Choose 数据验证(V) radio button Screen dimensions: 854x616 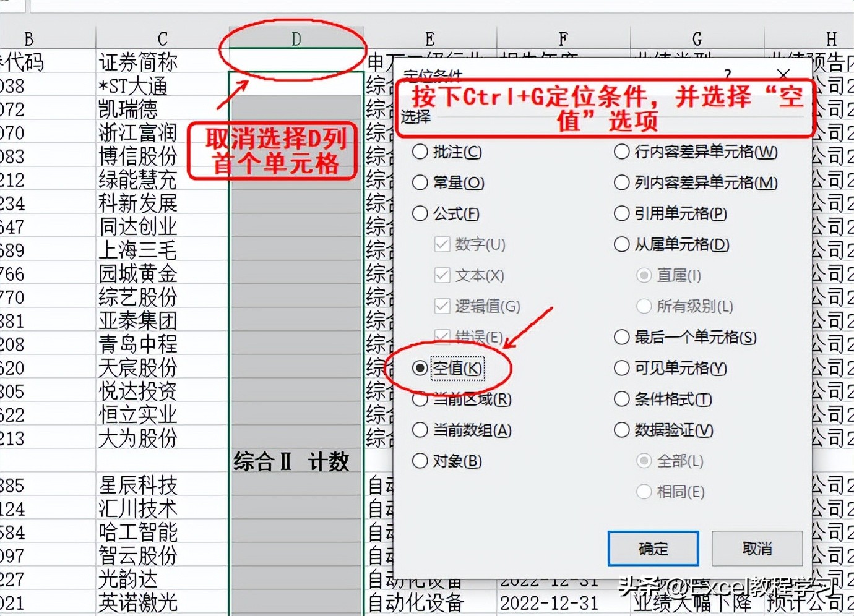click(621, 430)
